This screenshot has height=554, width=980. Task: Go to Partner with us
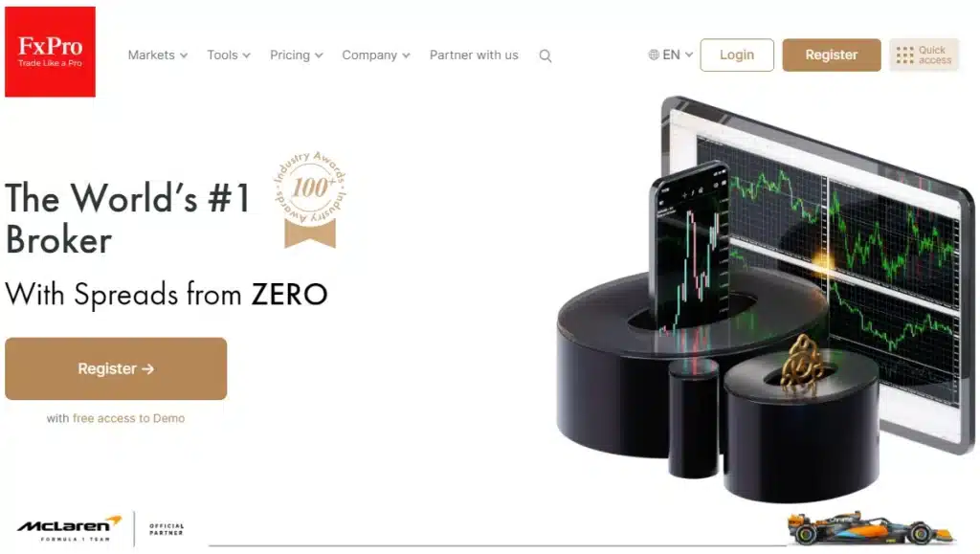[x=474, y=55]
